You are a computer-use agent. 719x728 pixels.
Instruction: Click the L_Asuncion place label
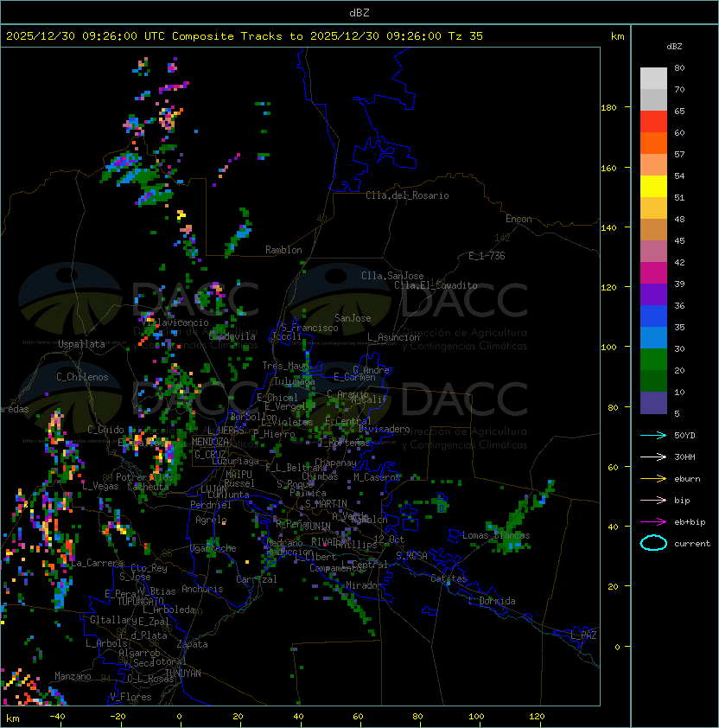pos(393,337)
